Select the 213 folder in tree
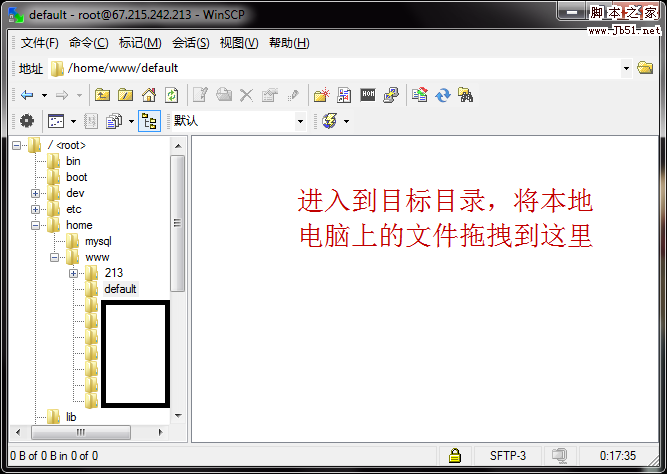 point(114,273)
